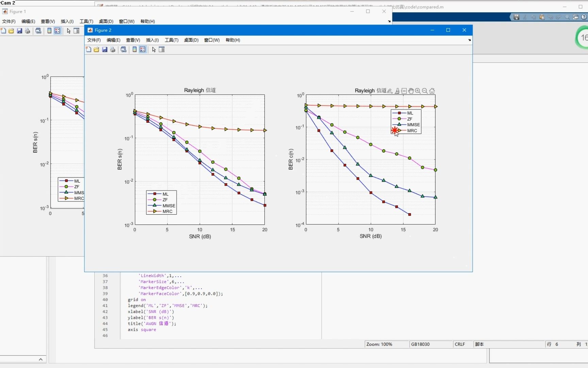The width and height of the screenshot is (588, 368).
Task: Click the 'BER c(n)' y-axis label
Action: coord(291,159)
